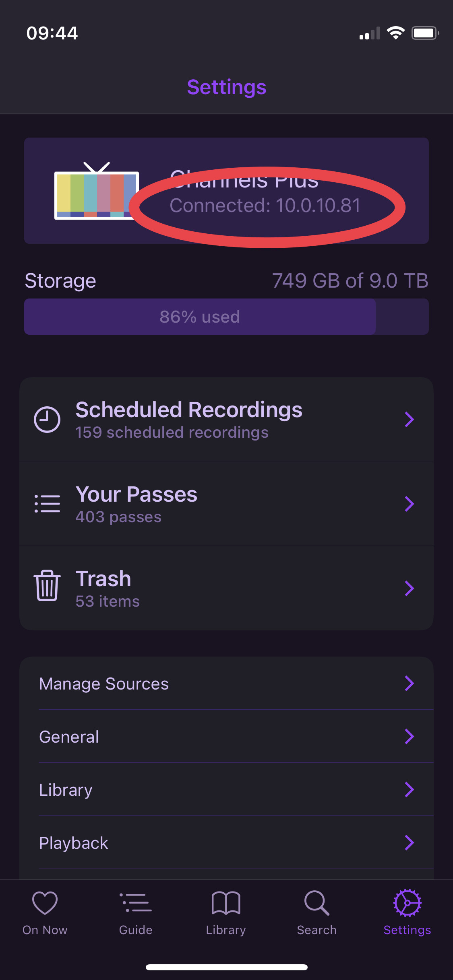Screen dimensions: 453x980
Task: Tap the 159 scheduled recordings subtitle
Action: pos(172,432)
